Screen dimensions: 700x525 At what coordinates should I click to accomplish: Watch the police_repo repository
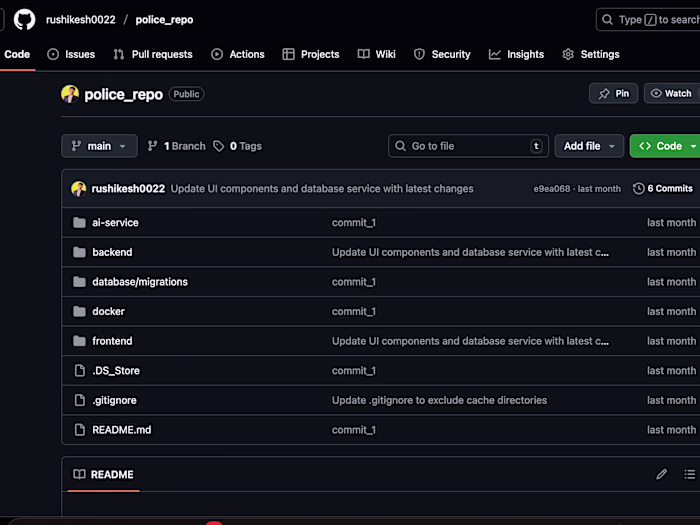coord(671,93)
